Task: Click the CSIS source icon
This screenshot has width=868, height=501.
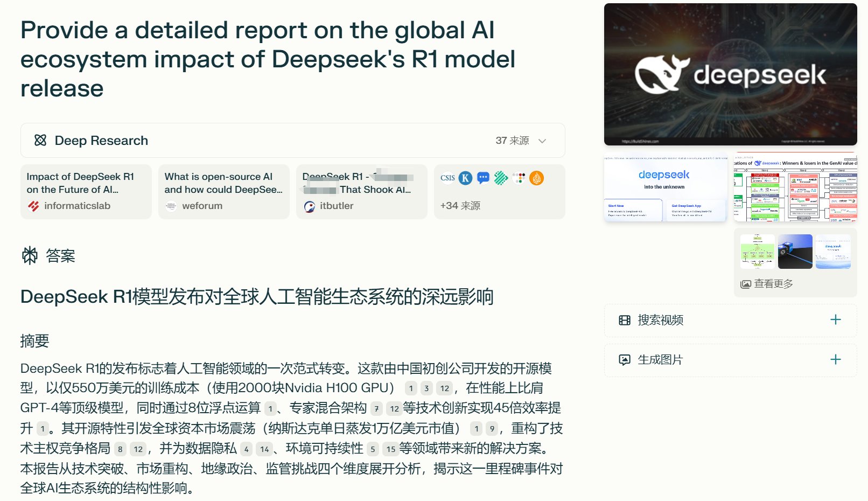Action: 447,178
